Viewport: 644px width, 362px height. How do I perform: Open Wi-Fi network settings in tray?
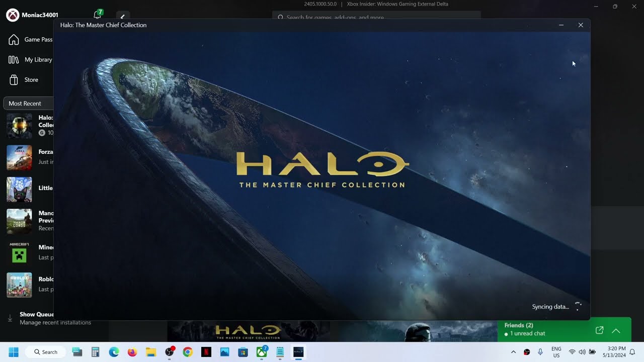(x=572, y=352)
